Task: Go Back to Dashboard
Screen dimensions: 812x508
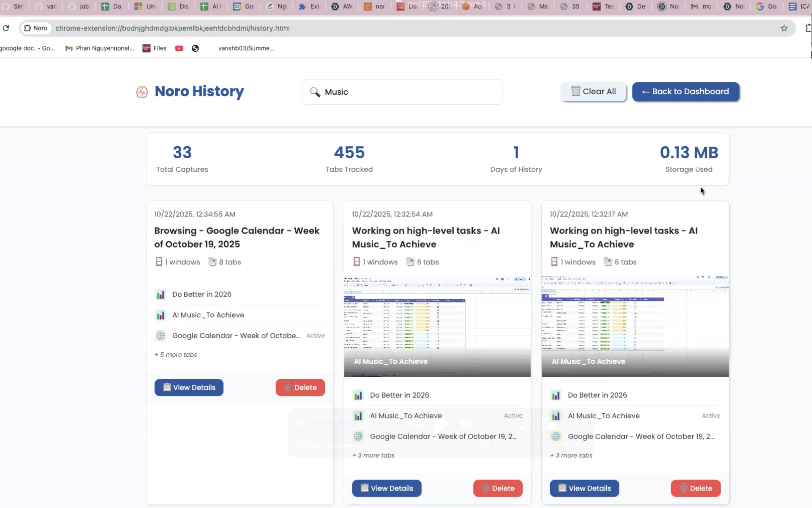Action: coord(685,91)
